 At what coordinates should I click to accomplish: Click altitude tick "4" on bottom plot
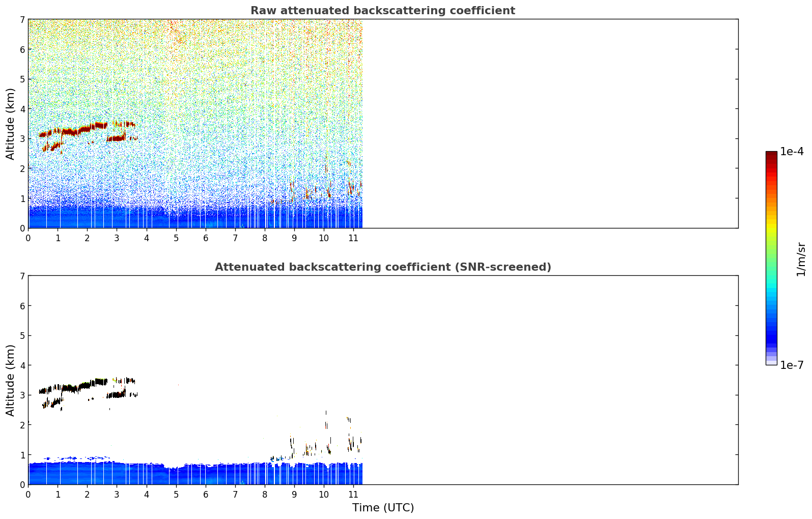coord(22,365)
